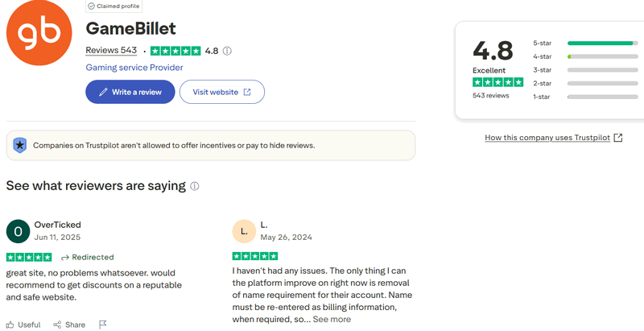Click the Share icon under OverTicked review
The image size is (644, 331).
(x=57, y=325)
